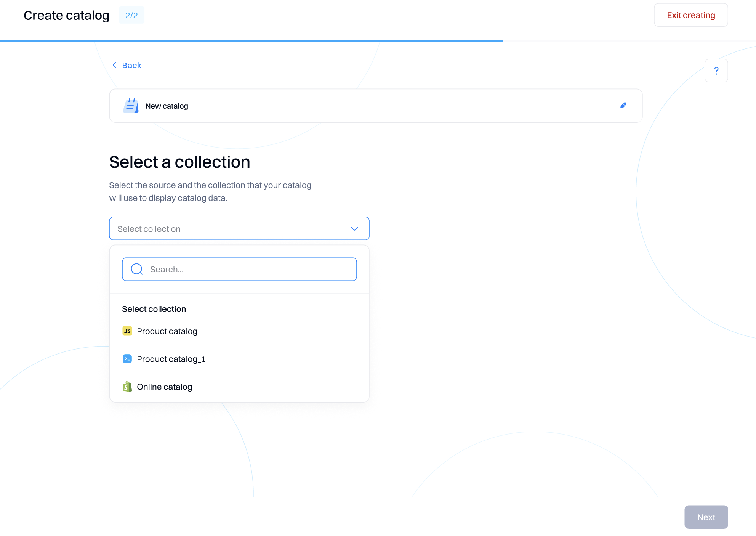Image resolution: width=756 pixels, height=536 pixels.
Task: Click the blue progress bar at top
Action: [x=251, y=40]
